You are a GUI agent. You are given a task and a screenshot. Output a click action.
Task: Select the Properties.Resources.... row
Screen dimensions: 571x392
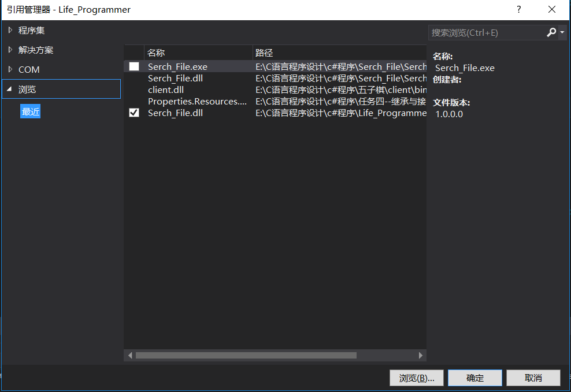click(x=275, y=102)
